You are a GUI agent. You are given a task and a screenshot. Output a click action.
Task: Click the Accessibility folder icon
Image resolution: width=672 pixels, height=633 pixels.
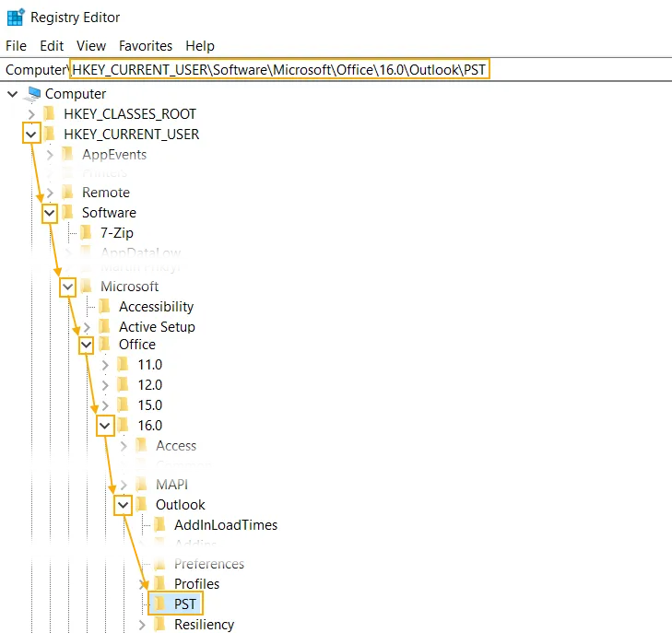click(x=104, y=307)
